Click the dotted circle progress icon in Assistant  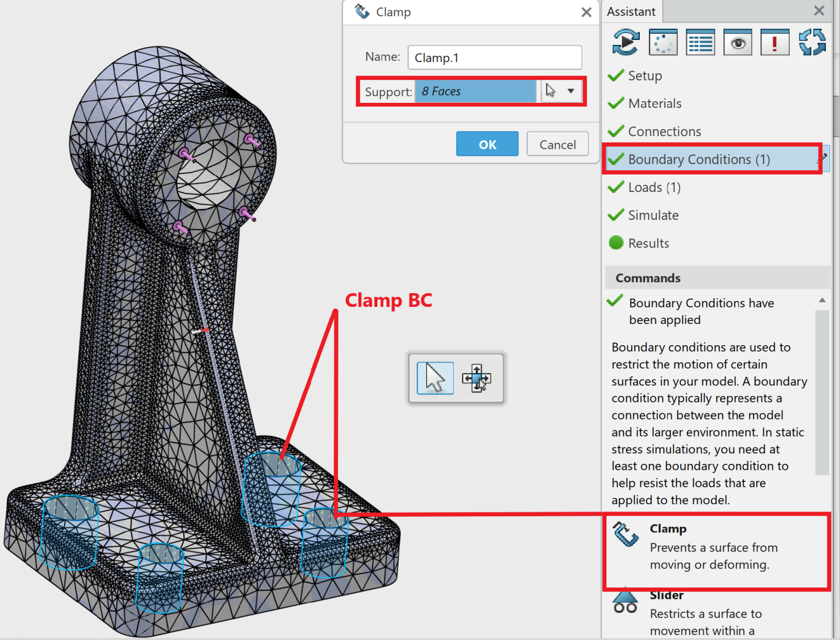click(x=663, y=42)
